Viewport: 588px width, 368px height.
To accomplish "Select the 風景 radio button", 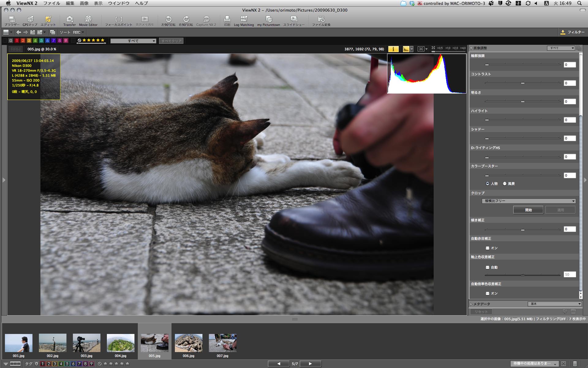I will click(505, 184).
